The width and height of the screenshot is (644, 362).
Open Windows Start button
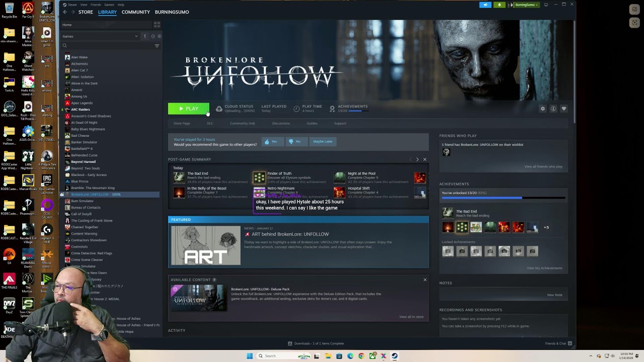point(249,356)
